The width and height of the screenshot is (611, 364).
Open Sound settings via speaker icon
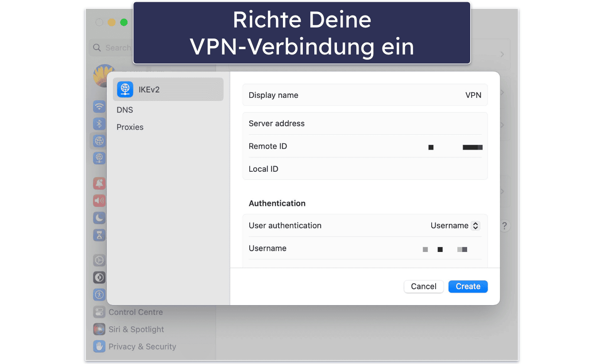[99, 201]
